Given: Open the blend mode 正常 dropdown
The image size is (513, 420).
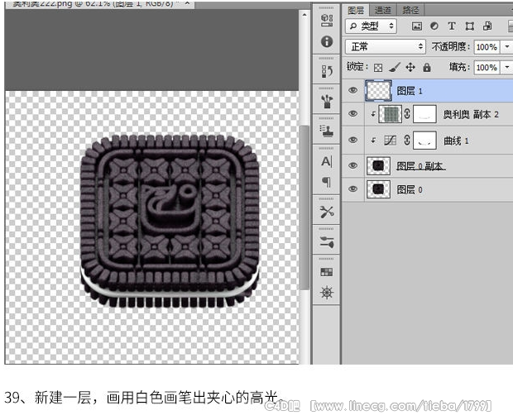Looking at the screenshot, I should tap(386, 47).
